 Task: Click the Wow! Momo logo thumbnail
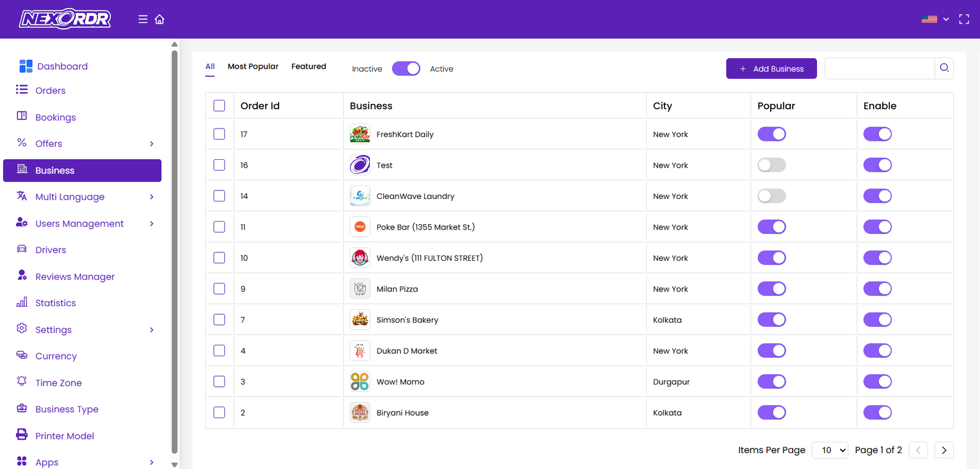pyautogui.click(x=360, y=381)
